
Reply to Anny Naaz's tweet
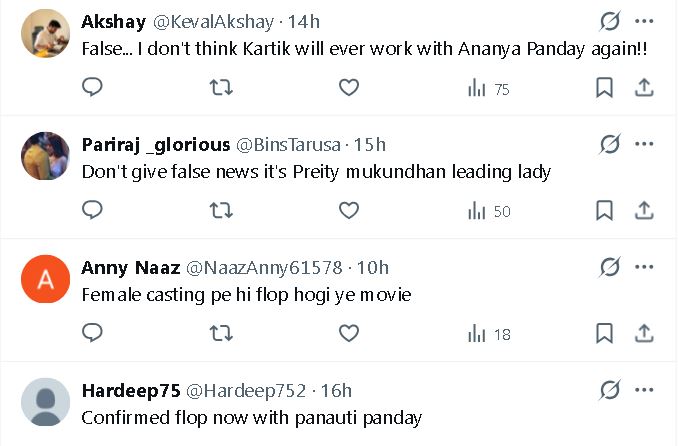tap(92, 332)
